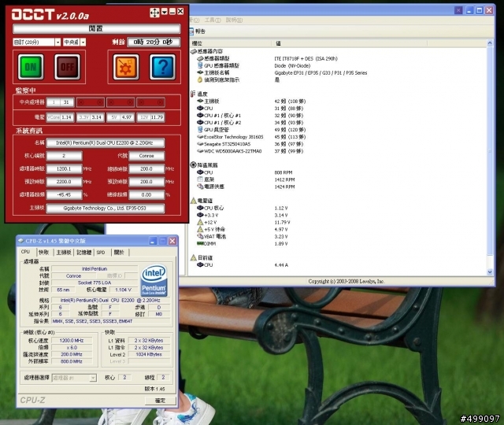Click the 1200.0 MHz core speed in CPU-Z
504x425 pixels.
pos(72,341)
